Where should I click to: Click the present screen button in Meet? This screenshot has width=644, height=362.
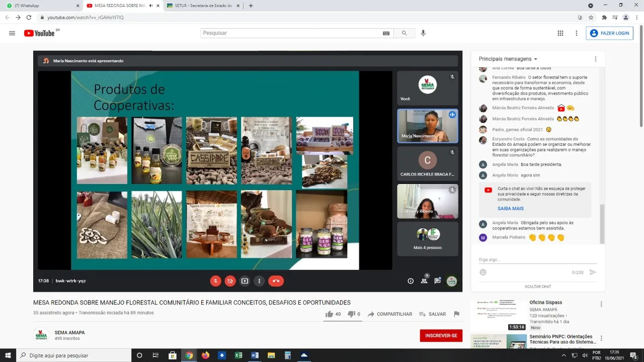click(x=245, y=281)
